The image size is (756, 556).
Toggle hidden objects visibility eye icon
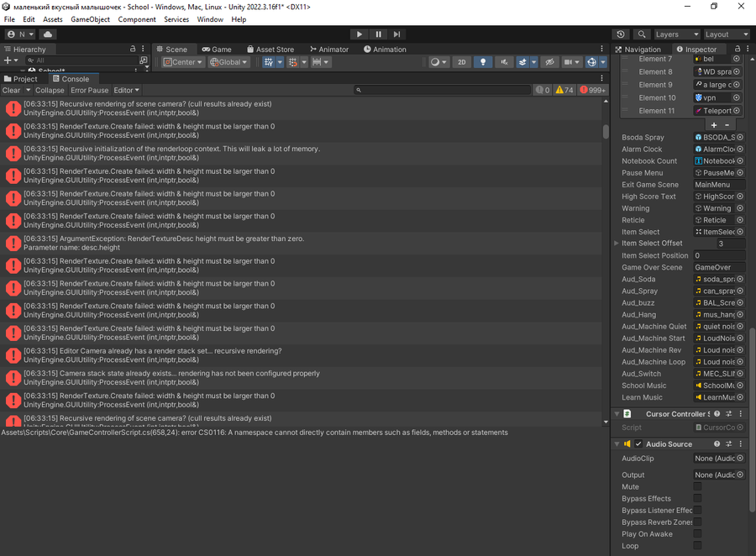[x=549, y=62]
